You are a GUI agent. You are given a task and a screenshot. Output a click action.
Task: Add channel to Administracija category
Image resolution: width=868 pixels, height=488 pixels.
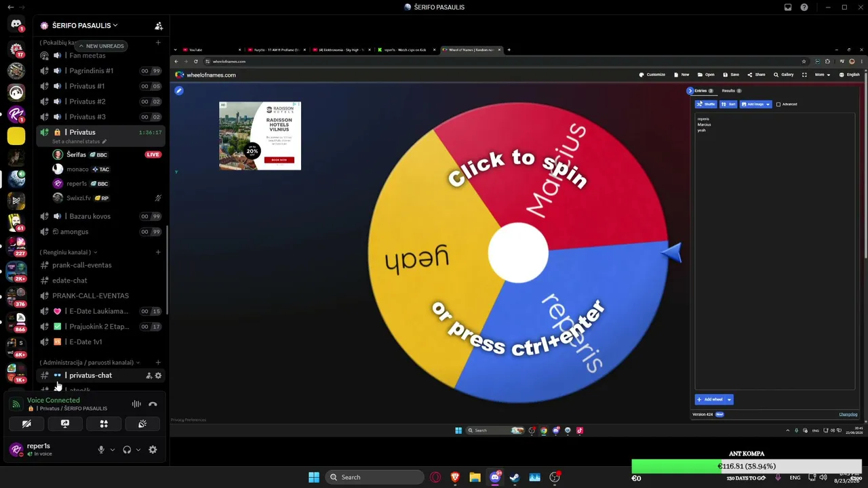pos(158,363)
